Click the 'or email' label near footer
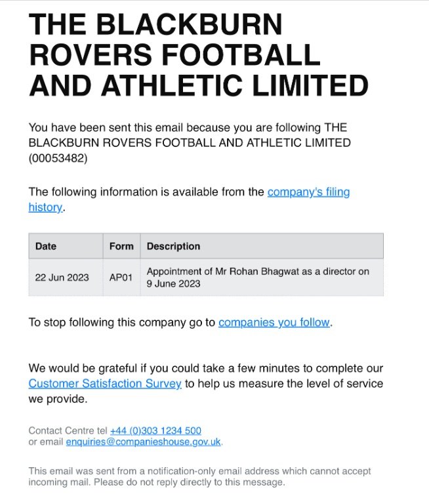Image resolution: width=429 pixels, height=504 pixels. click(46, 442)
